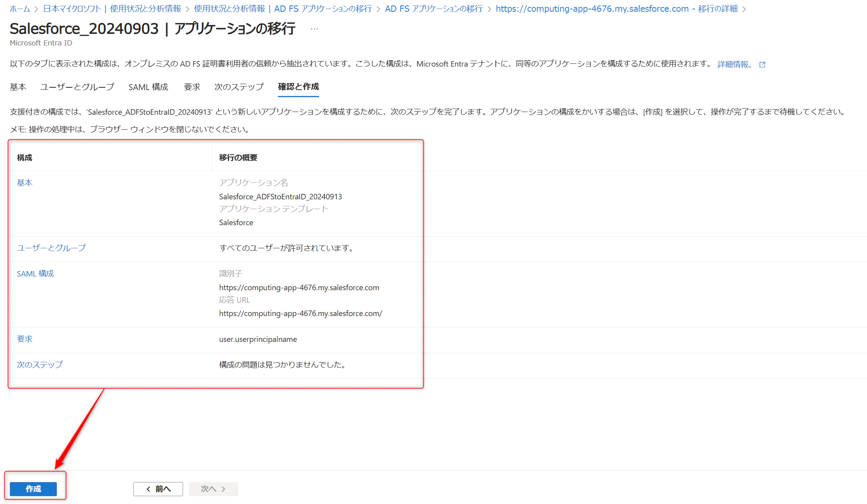867x504 pixels.
Task: Open the ユーザーとグループ tab
Action: tap(77, 87)
